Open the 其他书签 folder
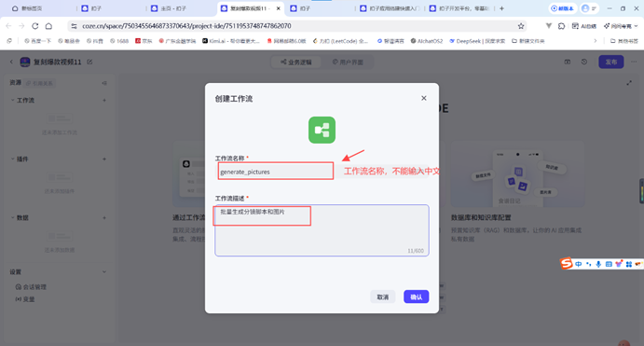Viewport: 644px width, 346px height. (624, 41)
